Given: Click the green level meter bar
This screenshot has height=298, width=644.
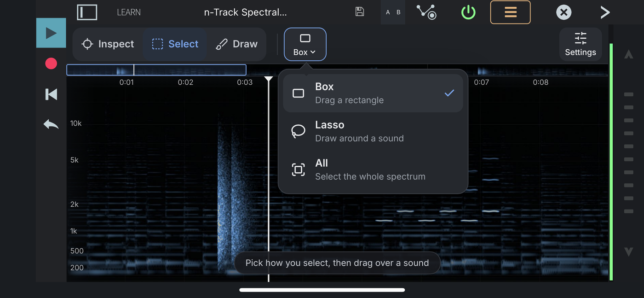Looking at the screenshot, I should click(611, 162).
